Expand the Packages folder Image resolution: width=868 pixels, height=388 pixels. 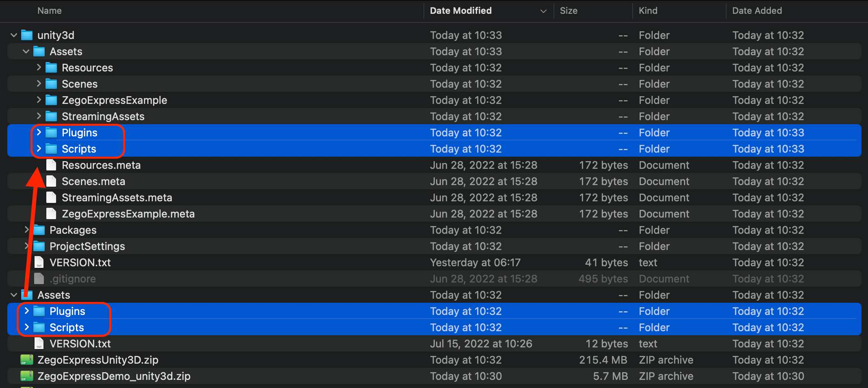point(26,230)
